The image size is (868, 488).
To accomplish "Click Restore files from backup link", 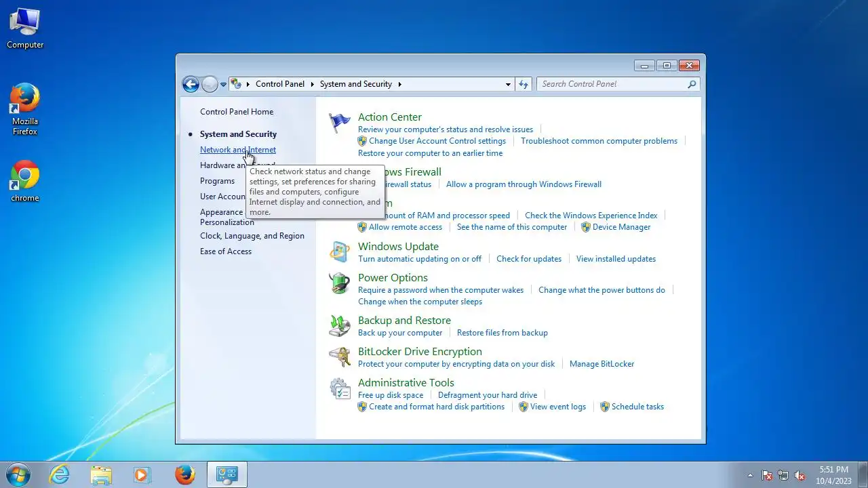I will [502, 333].
